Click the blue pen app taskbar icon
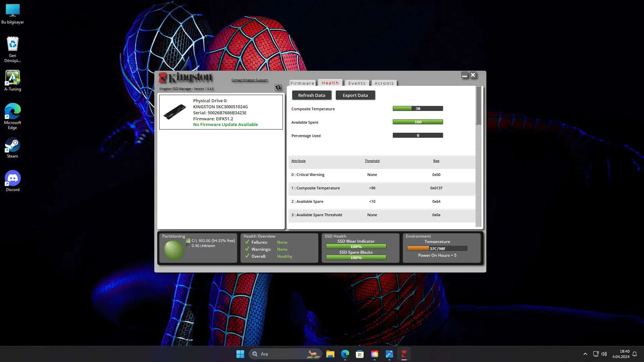This screenshot has width=644, height=362. point(389,354)
